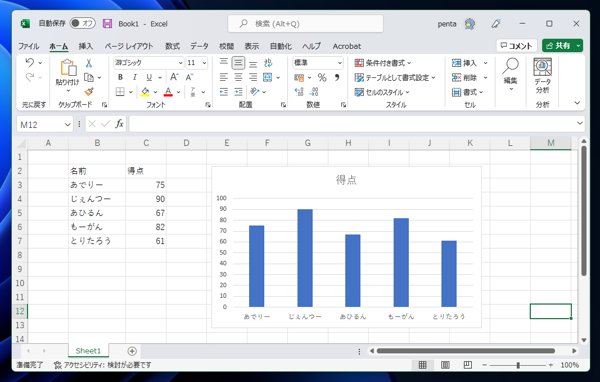The width and height of the screenshot is (600, 382).
Task: Open the 挿入 ribbon tab
Action: [86, 46]
